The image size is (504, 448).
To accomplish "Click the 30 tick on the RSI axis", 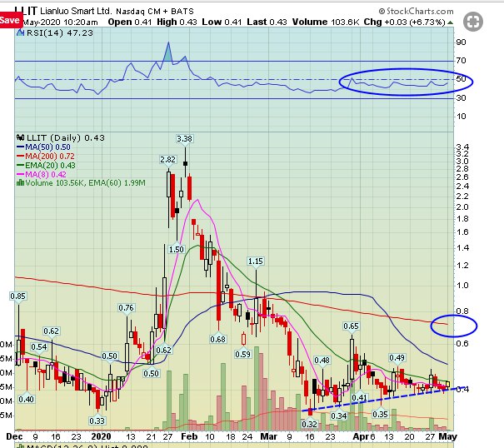I will click(461, 97).
